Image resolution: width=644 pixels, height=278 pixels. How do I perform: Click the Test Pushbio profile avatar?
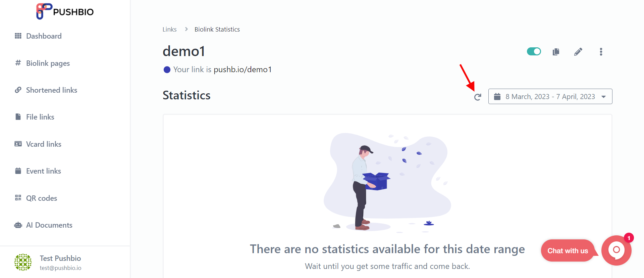pyautogui.click(x=23, y=262)
